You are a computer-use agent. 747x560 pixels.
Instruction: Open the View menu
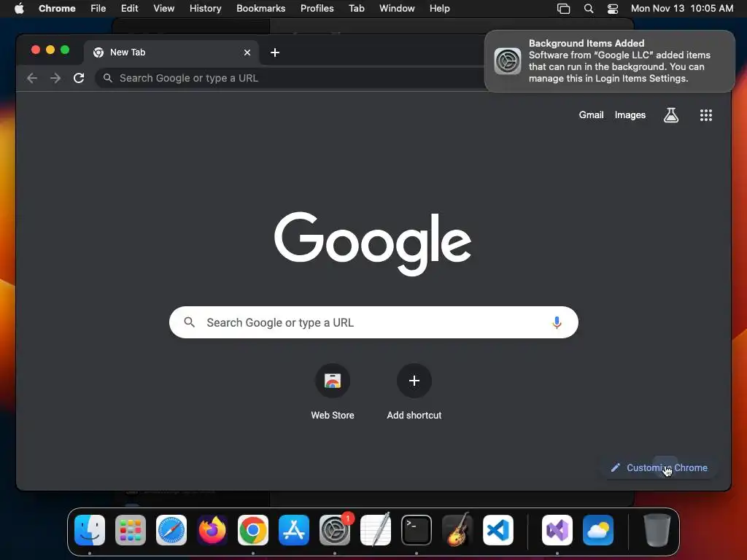[163, 9]
